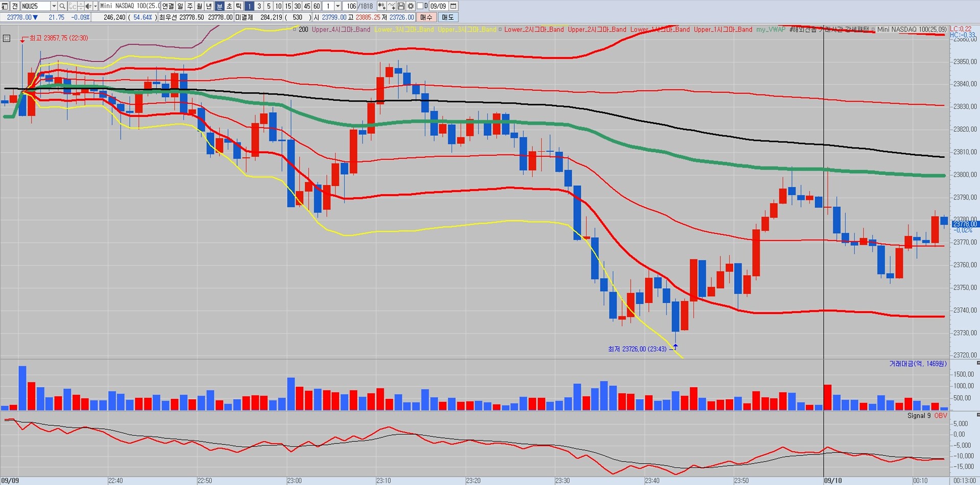
Task: Switch to the 년 yearly period
Action: pyautogui.click(x=209, y=6)
